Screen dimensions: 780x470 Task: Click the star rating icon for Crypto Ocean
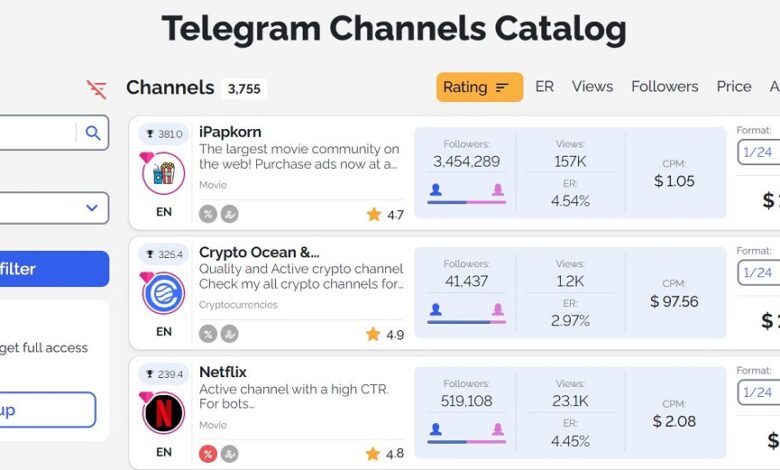click(x=374, y=334)
